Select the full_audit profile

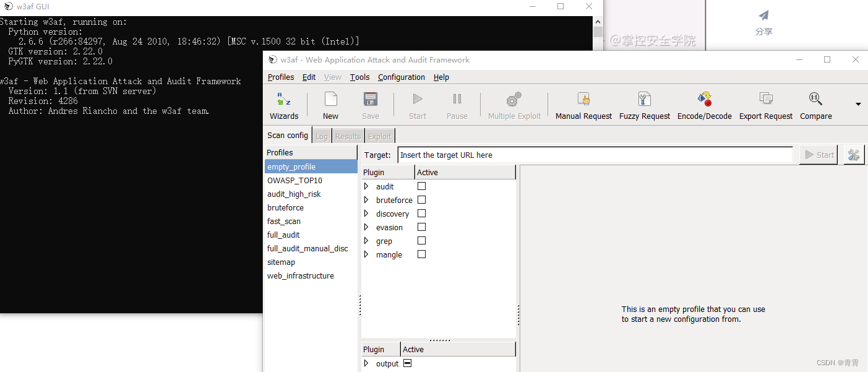(311, 235)
